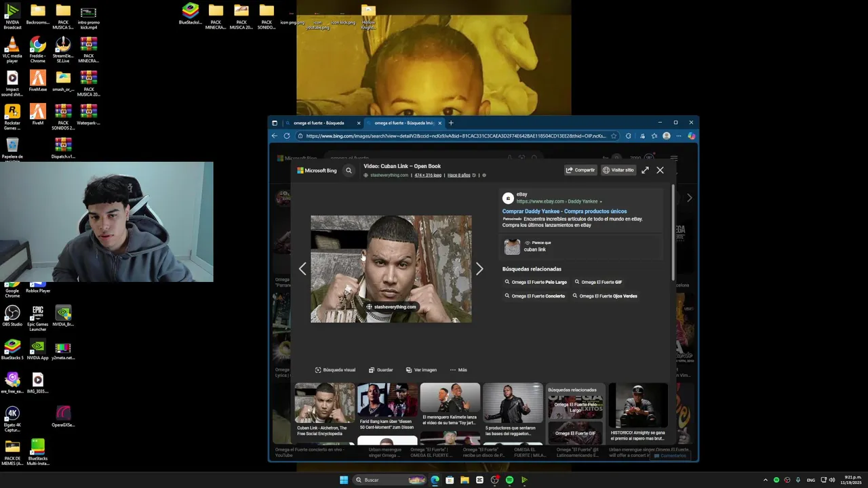Open the Windows Start button

[344, 480]
